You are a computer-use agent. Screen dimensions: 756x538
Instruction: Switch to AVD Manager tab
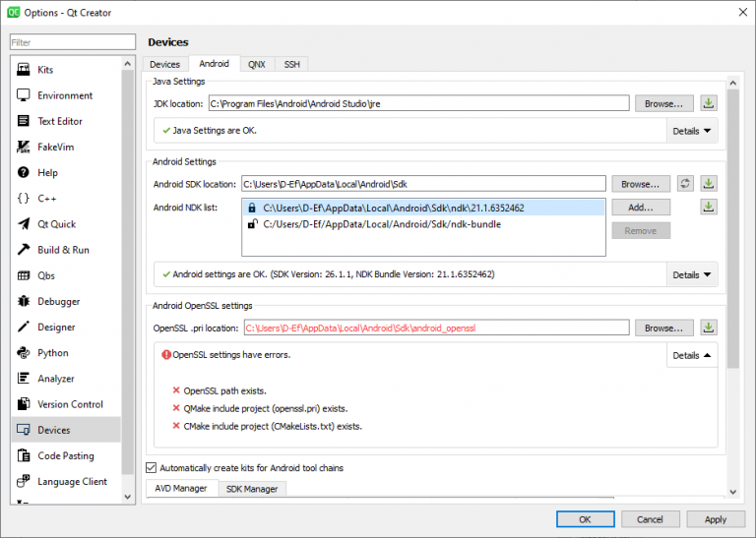tap(181, 489)
